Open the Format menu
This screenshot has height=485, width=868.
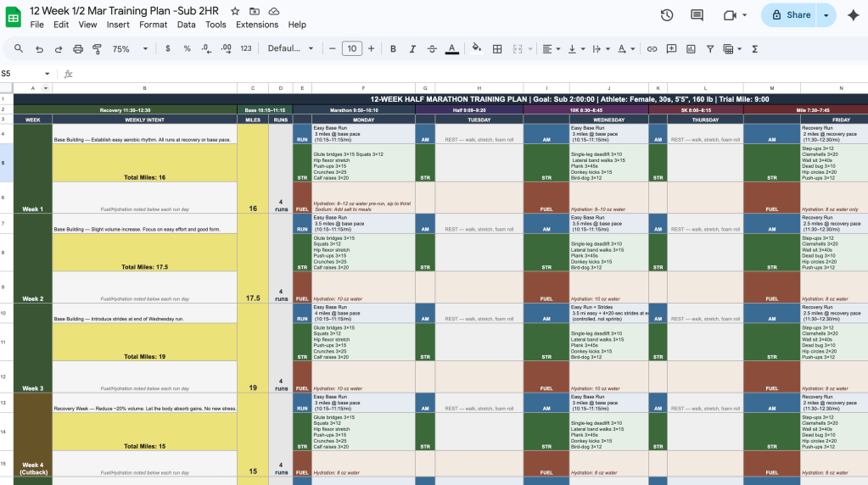click(x=154, y=25)
